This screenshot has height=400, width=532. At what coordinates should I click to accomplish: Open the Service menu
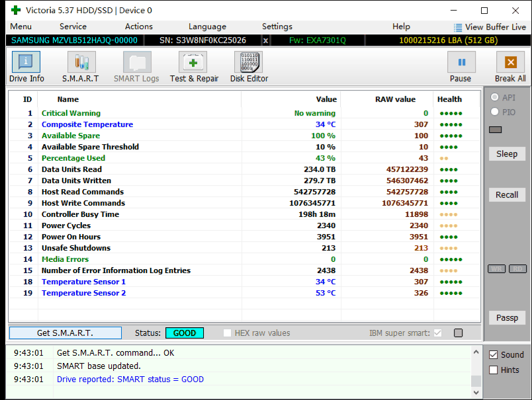tap(73, 26)
